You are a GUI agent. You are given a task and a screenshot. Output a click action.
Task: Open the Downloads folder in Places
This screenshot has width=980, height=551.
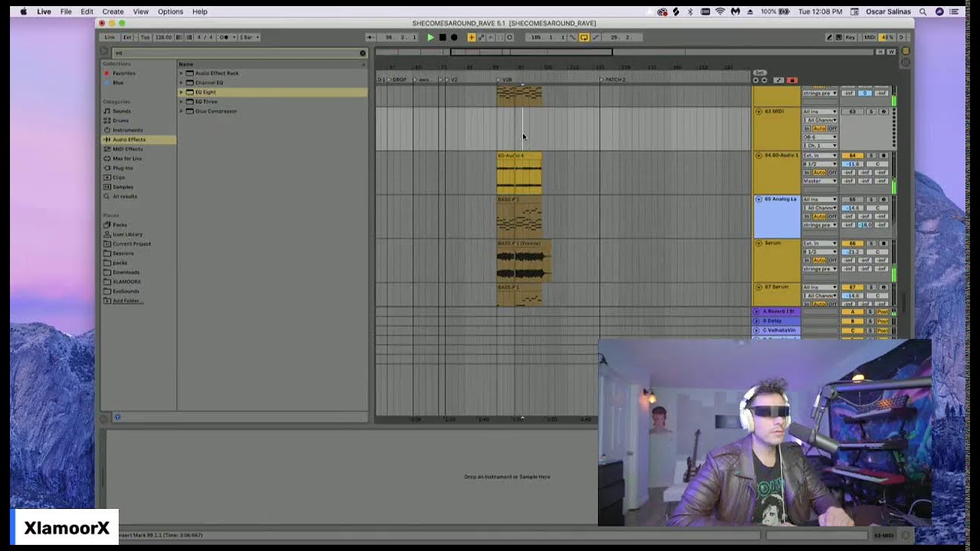pyautogui.click(x=126, y=272)
